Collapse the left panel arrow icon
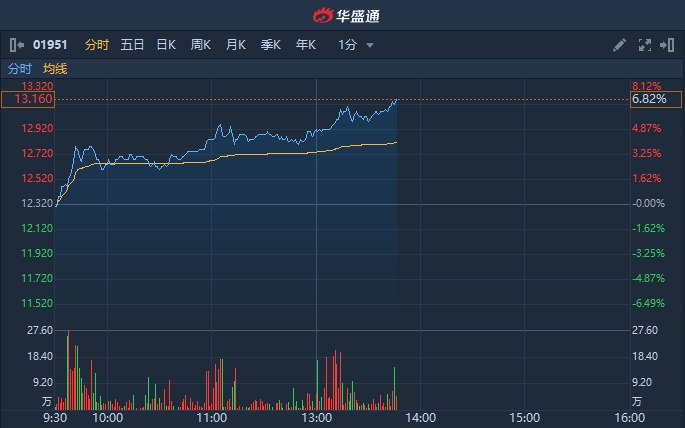685x428 pixels. [x=17, y=45]
